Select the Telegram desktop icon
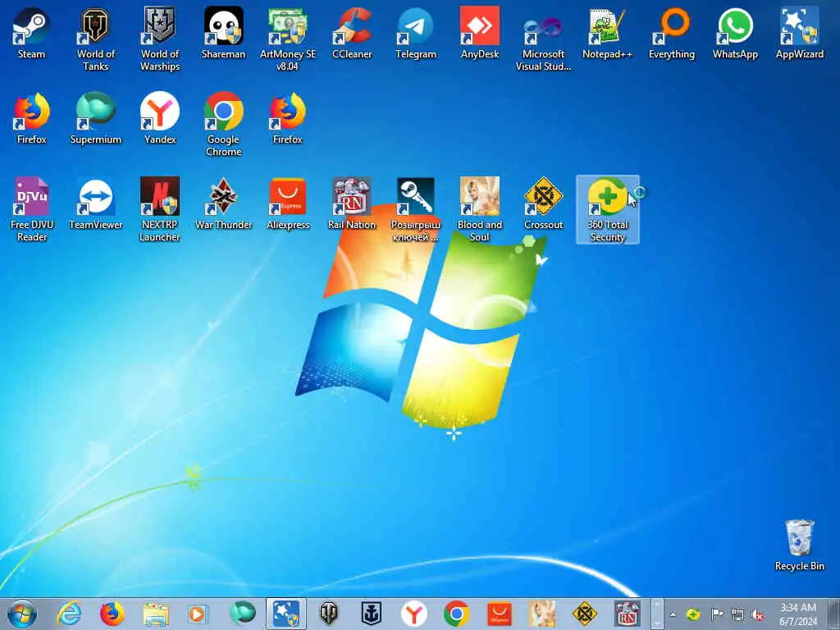This screenshot has height=630, width=840. click(416, 34)
